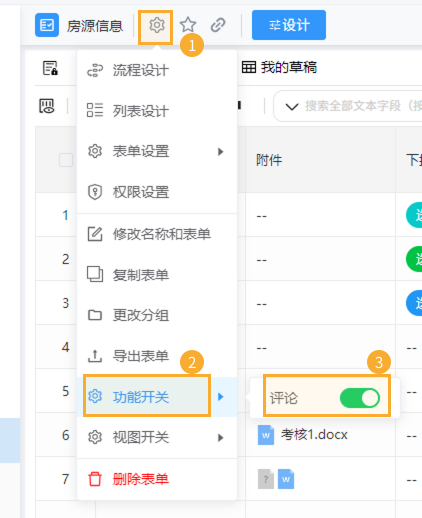
Task: Click the 流程设计 workflow icon
Action: [95, 70]
